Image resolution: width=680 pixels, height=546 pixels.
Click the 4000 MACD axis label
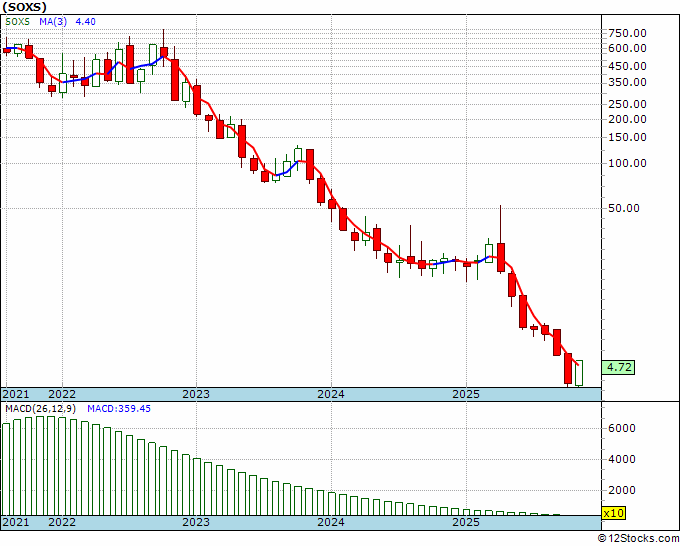tap(622, 459)
